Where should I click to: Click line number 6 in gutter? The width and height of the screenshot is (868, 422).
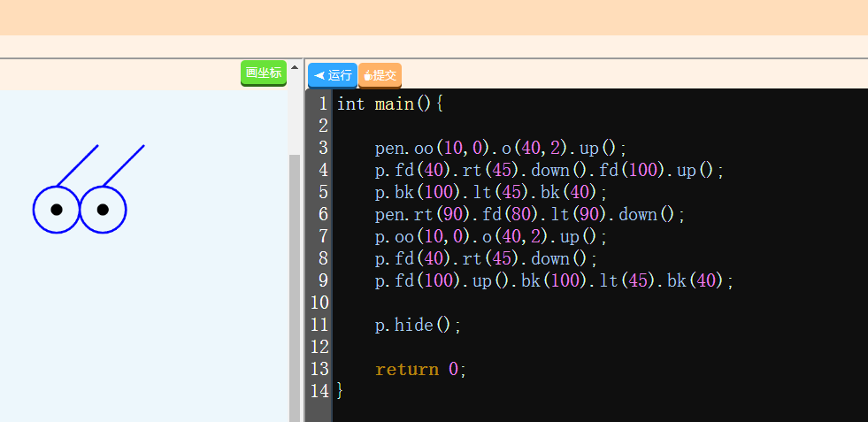coord(323,214)
